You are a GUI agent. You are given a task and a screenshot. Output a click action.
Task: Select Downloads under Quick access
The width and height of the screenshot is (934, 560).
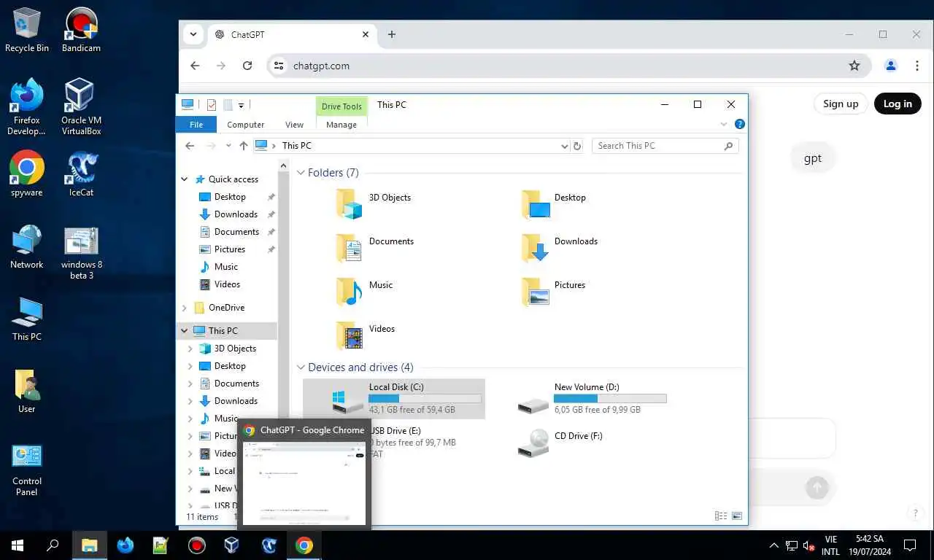(236, 214)
